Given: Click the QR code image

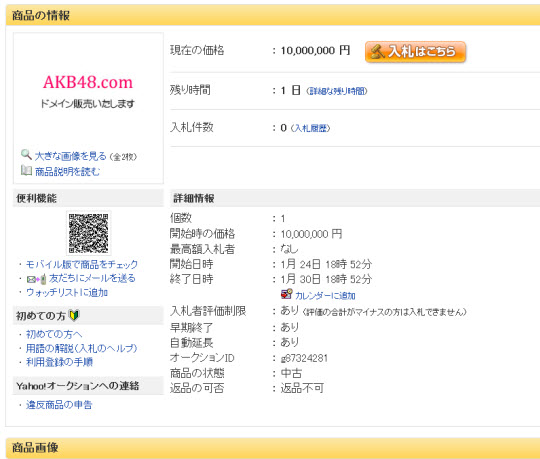Looking at the screenshot, I should (x=89, y=233).
